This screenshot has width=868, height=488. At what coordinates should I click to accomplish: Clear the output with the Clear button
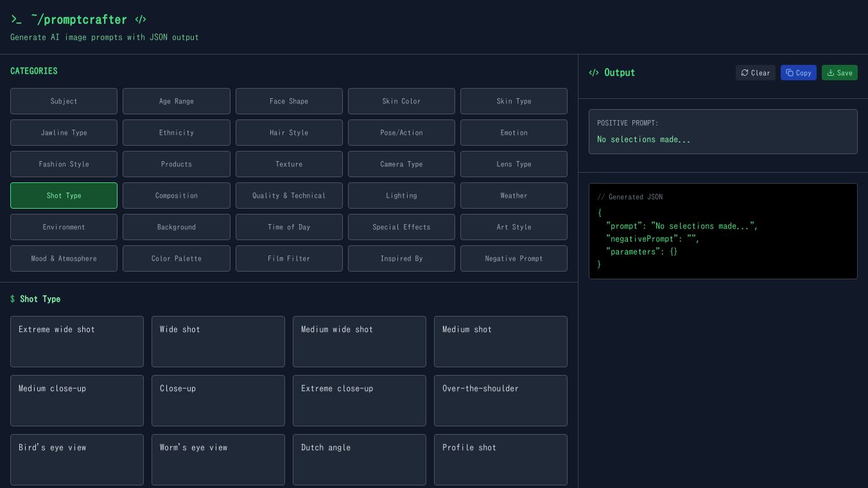point(756,73)
